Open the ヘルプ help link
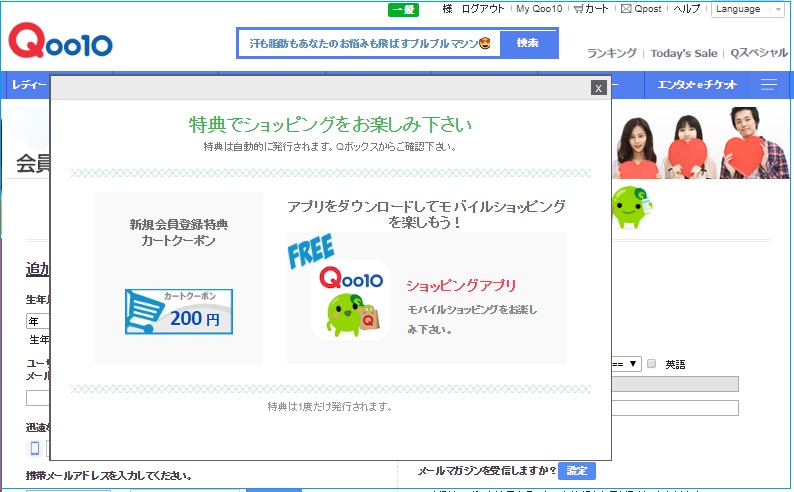794x492 pixels. click(687, 9)
